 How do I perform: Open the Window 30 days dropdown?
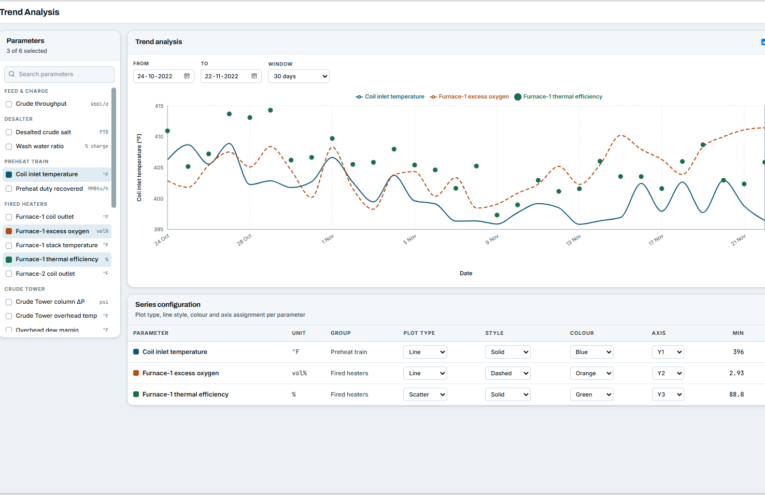point(299,76)
